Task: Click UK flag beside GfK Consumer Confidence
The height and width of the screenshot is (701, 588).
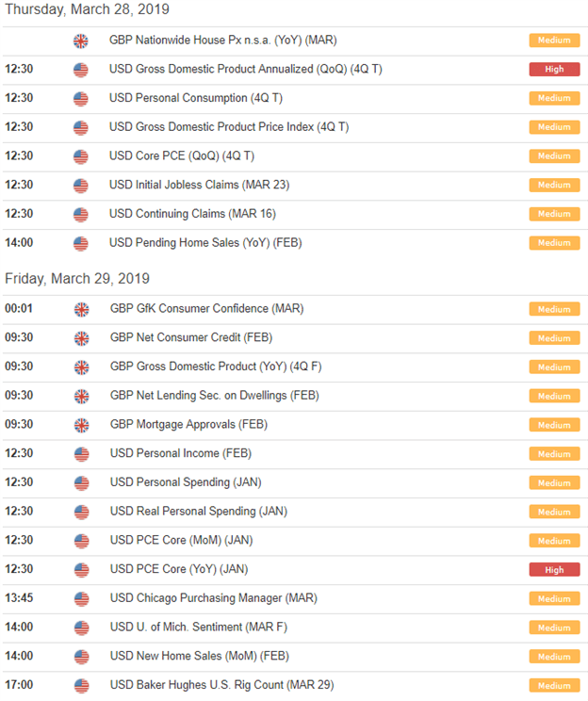Action: coord(81,309)
